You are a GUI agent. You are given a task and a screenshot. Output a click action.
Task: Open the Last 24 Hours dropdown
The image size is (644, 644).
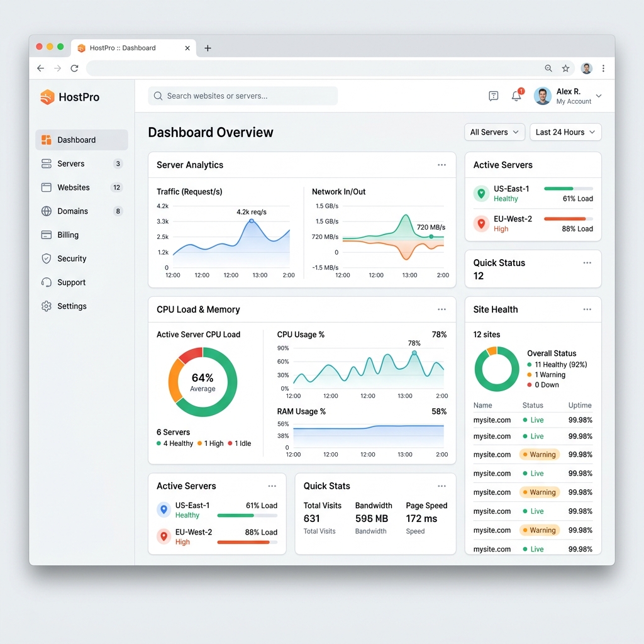click(x=565, y=132)
